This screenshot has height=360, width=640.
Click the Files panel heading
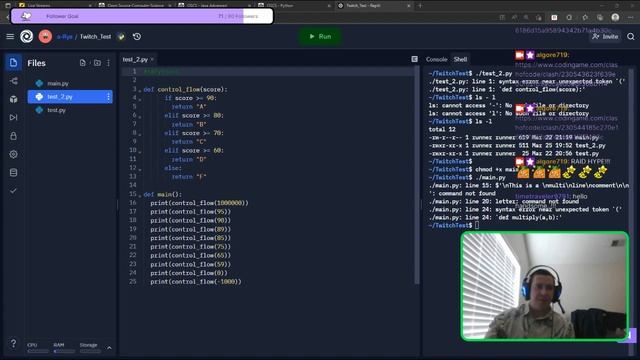(36, 63)
